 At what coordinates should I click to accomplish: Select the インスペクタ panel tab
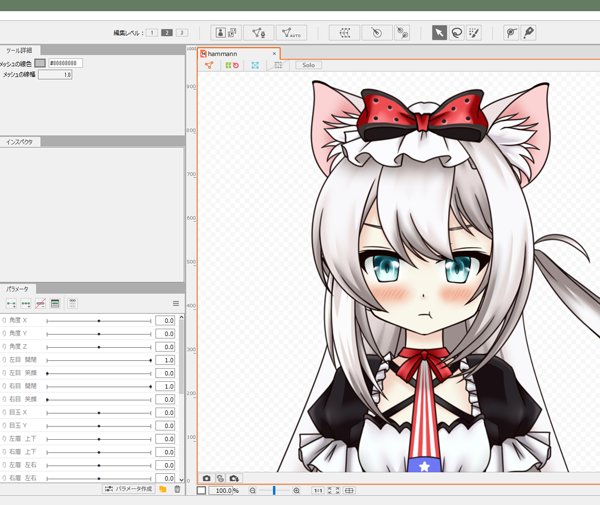19,142
